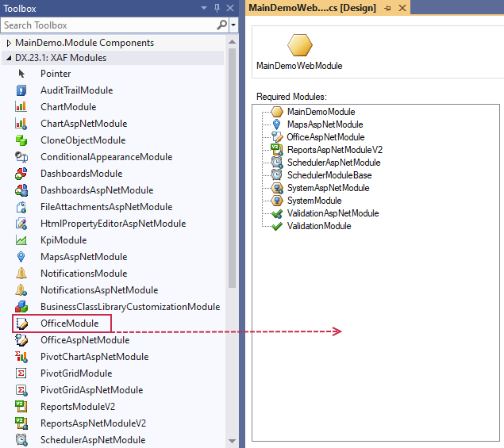Click the PivotGridAspNetModule sigma icon
Image resolution: width=504 pixels, height=448 pixels.
21,390
